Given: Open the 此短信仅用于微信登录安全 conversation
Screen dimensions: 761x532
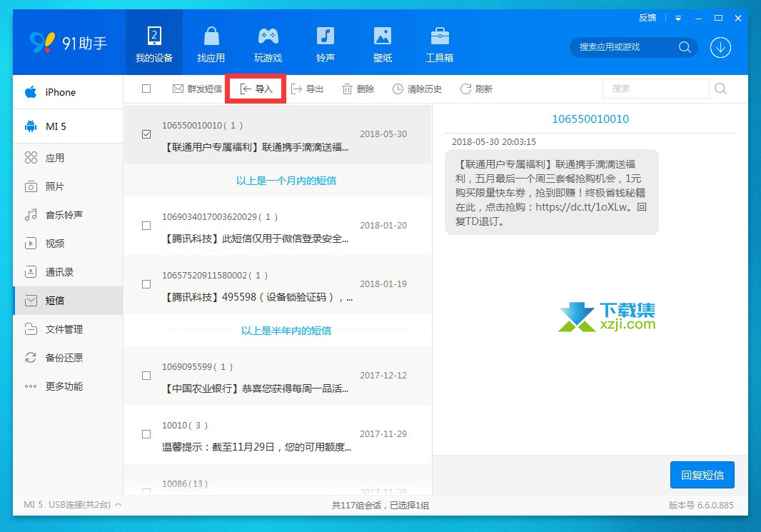Looking at the screenshot, I should (278, 226).
